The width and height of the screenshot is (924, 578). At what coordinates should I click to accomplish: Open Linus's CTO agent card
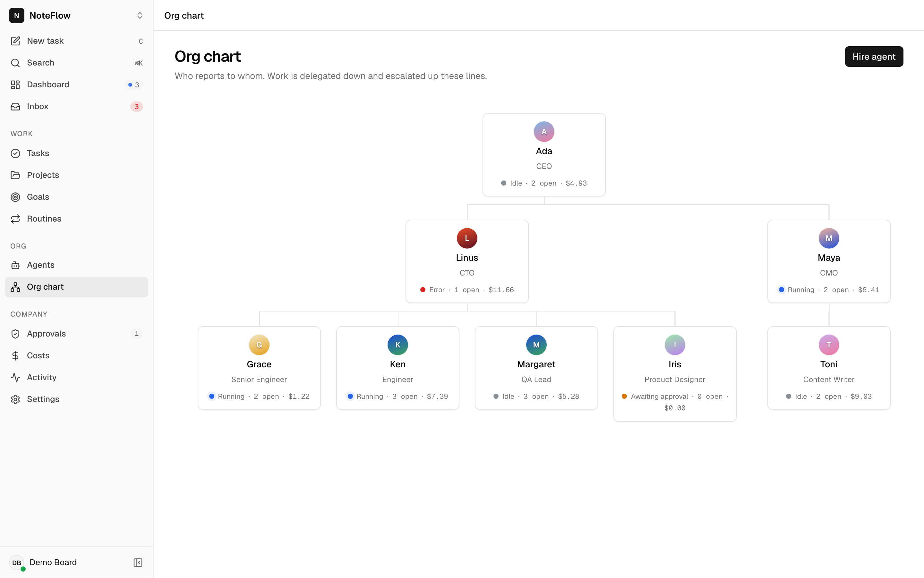pyautogui.click(x=466, y=261)
